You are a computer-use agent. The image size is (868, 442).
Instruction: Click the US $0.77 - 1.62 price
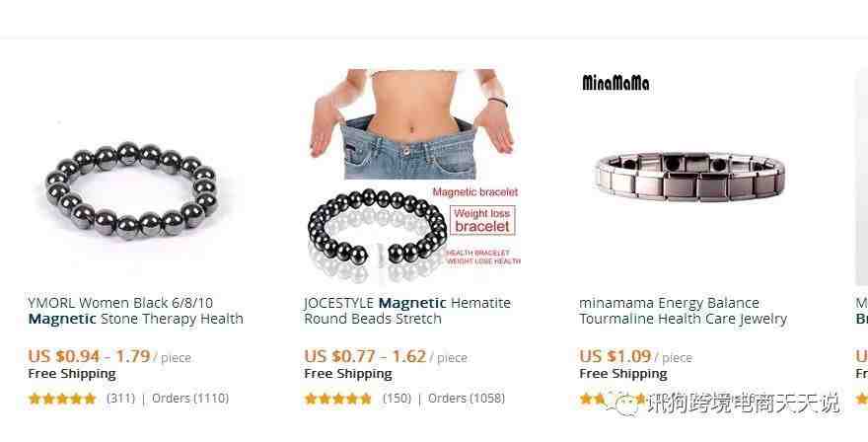click(365, 356)
